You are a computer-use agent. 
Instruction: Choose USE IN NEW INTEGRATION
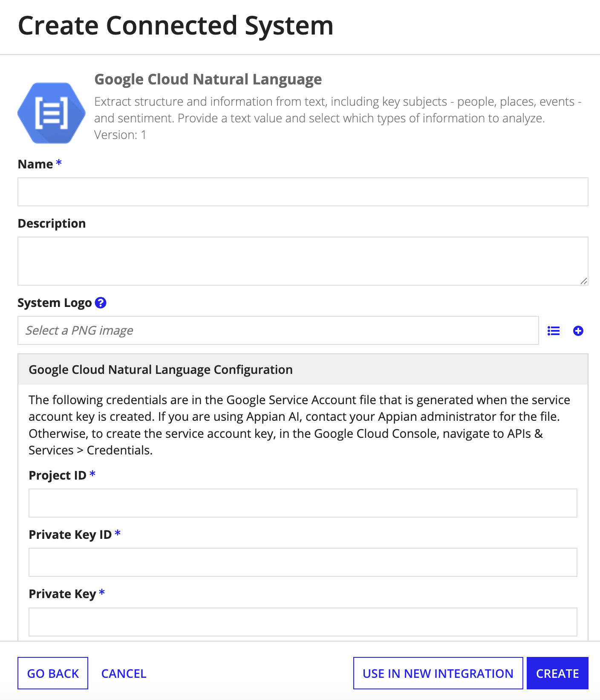tap(438, 673)
